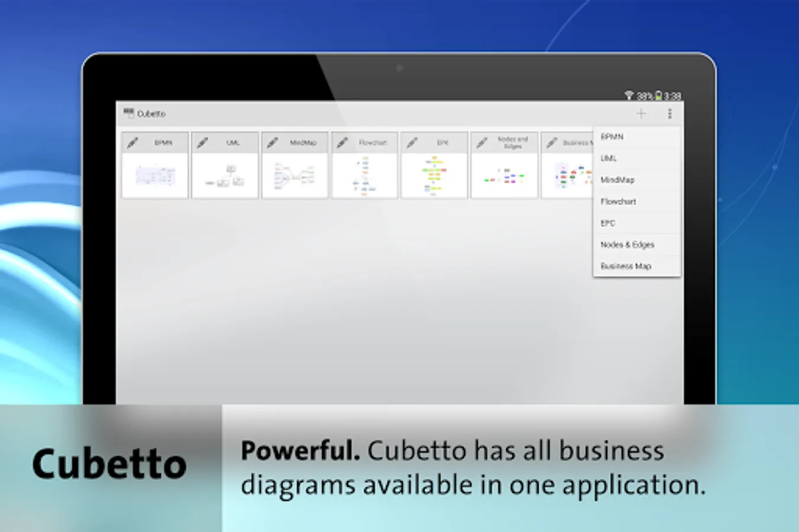
Task: Choose Business Map from the dropdown menu
Action: (x=637, y=266)
